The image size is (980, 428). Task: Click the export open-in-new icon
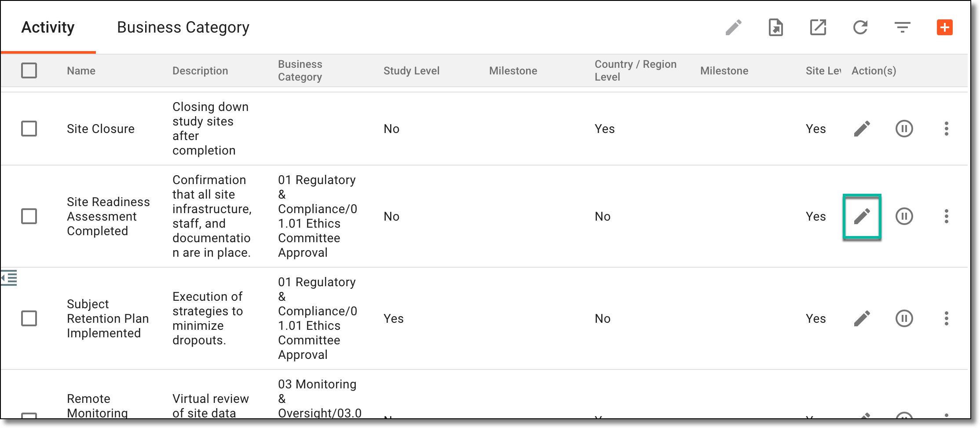pyautogui.click(x=818, y=27)
